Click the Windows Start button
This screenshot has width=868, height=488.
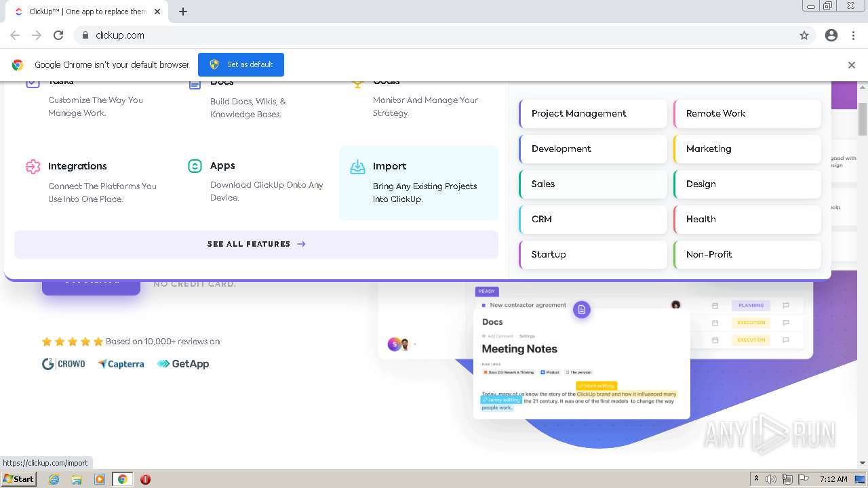19,479
